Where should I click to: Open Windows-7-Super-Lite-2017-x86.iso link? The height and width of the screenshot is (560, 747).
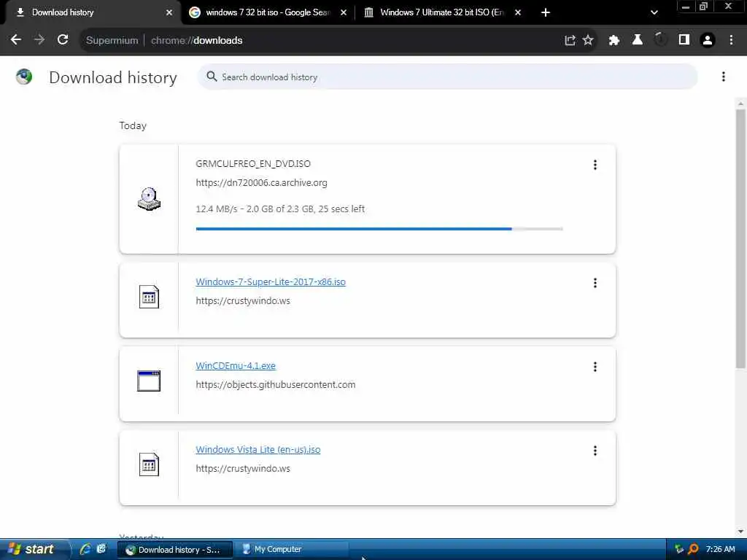[271, 282]
